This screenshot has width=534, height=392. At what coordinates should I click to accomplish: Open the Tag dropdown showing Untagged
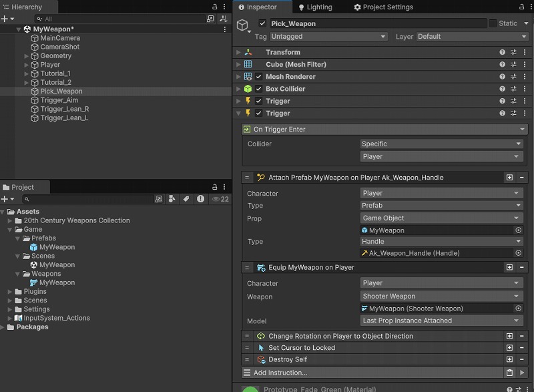[x=328, y=37]
